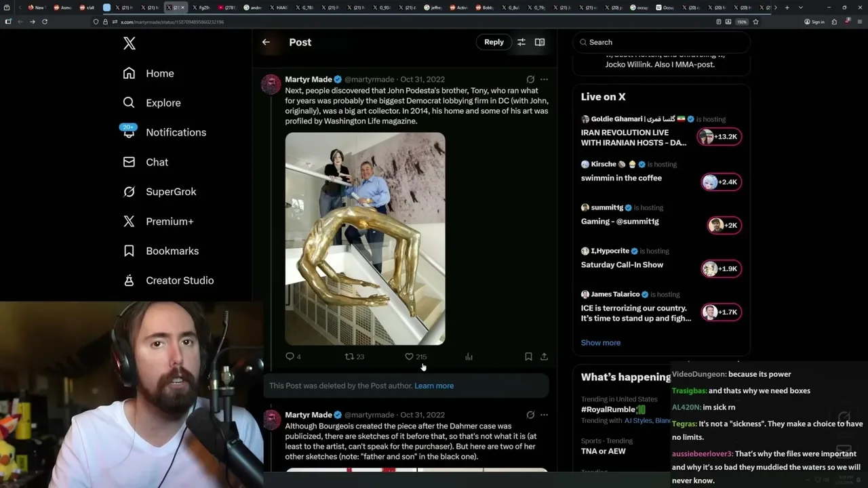Open the reply sort settings icon
Screen dimensions: 868x488
click(x=521, y=42)
